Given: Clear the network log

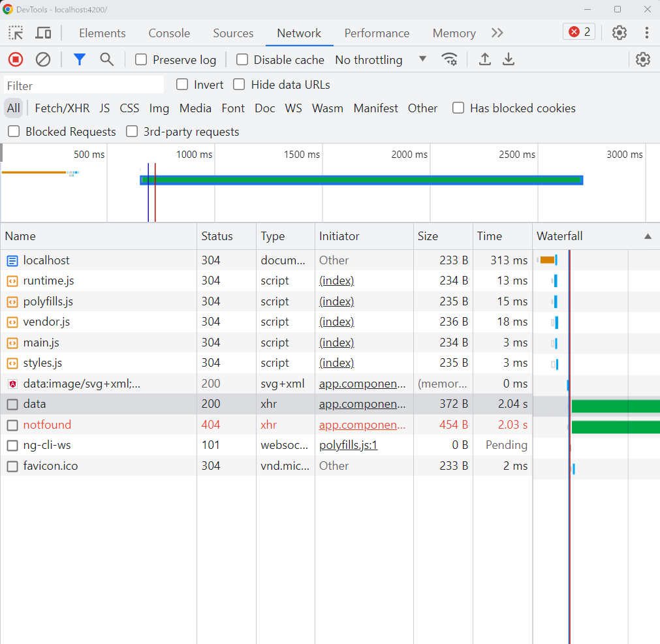Looking at the screenshot, I should [43, 59].
